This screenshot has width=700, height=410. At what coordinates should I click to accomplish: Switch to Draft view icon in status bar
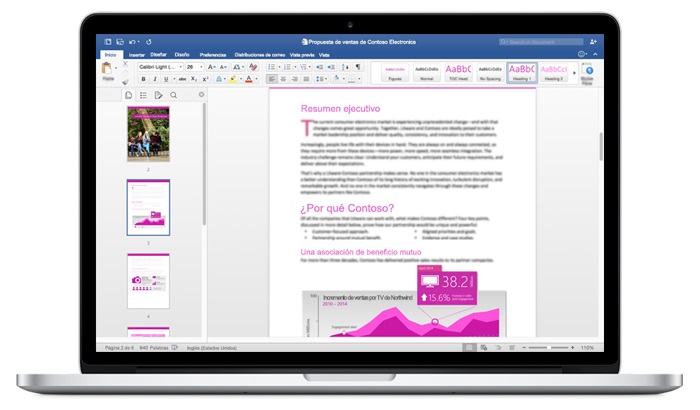[x=512, y=347]
